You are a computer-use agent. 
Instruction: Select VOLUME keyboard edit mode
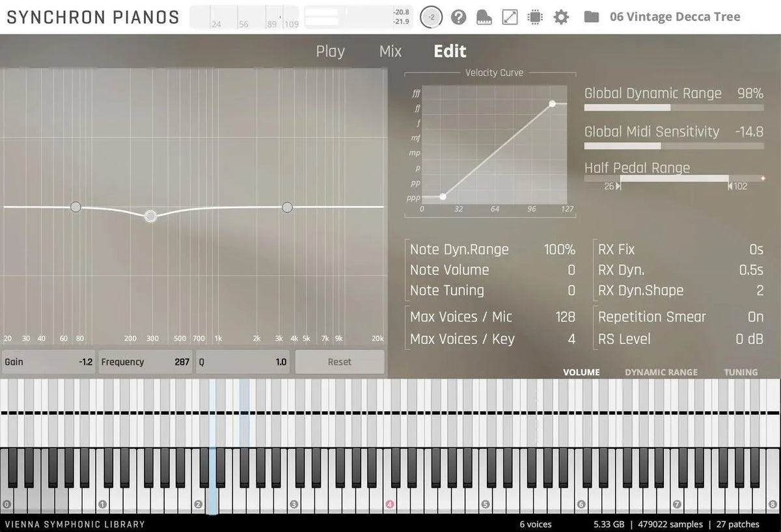pyautogui.click(x=581, y=372)
